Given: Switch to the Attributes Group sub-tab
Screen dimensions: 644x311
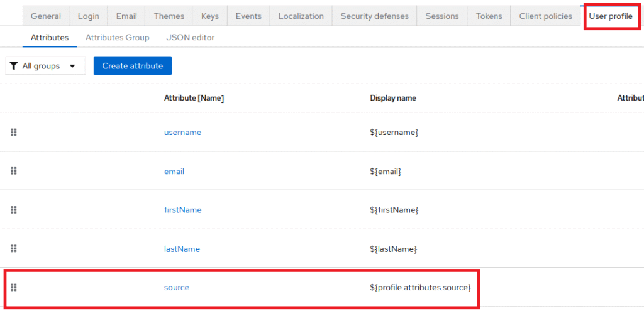Looking at the screenshot, I should (x=117, y=38).
